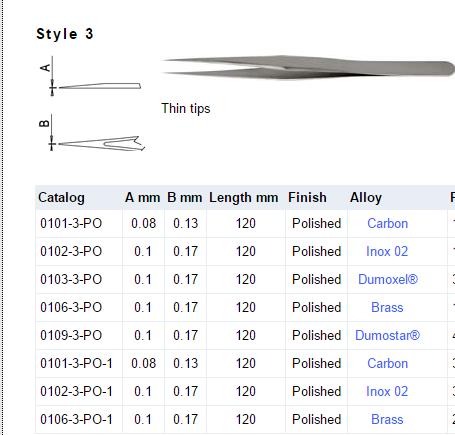Click the tip dimension B diagram

tap(92, 133)
